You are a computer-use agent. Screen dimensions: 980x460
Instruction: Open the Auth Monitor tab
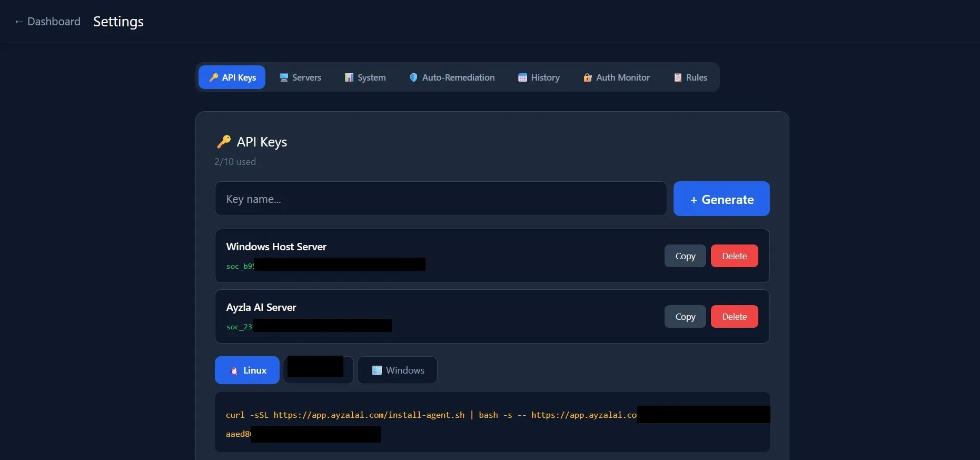[616, 77]
